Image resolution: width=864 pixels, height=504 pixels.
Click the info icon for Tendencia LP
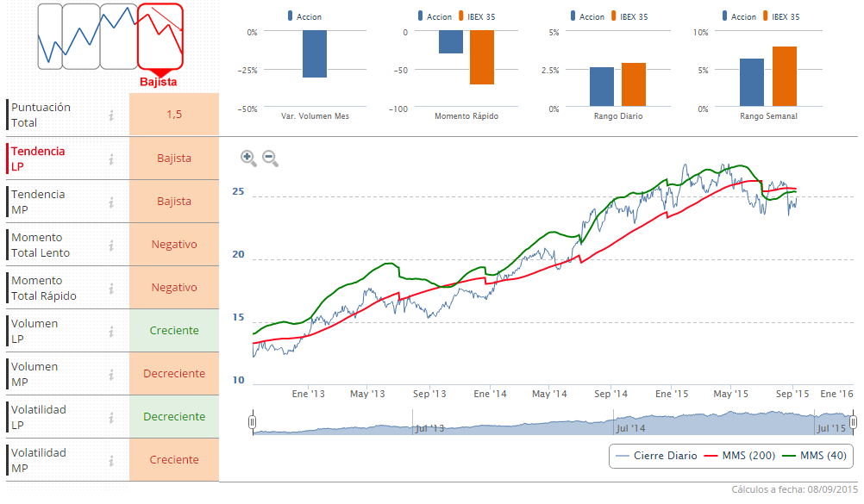(x=111, y=159)
